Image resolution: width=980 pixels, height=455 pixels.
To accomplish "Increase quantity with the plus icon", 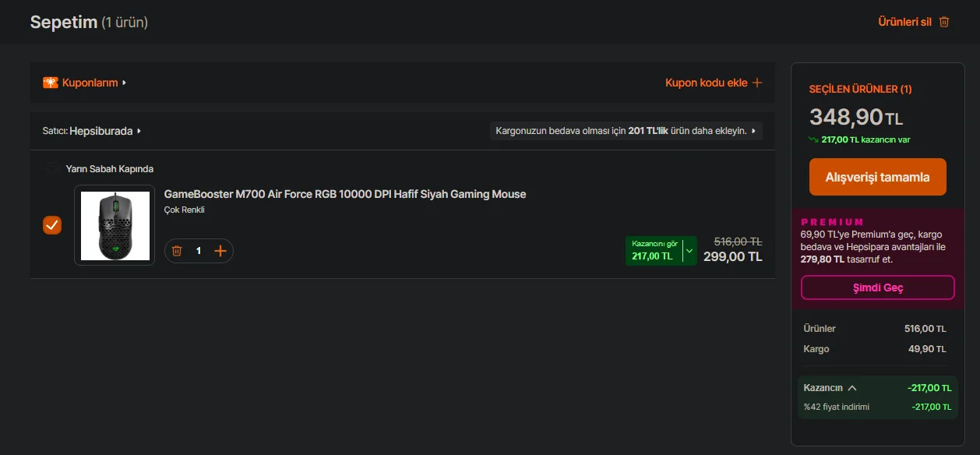I will tap(220, 251).
